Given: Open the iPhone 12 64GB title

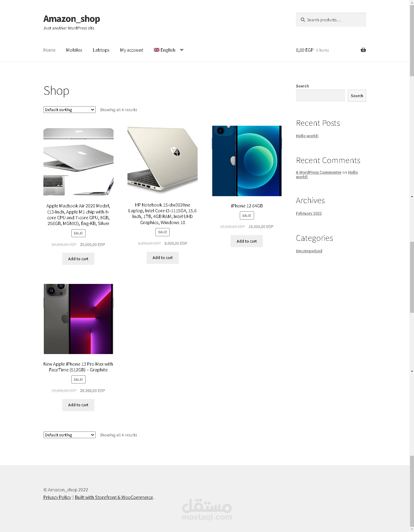Looking at the screenshot, I should pyautogui.click(x=247, y=206).
